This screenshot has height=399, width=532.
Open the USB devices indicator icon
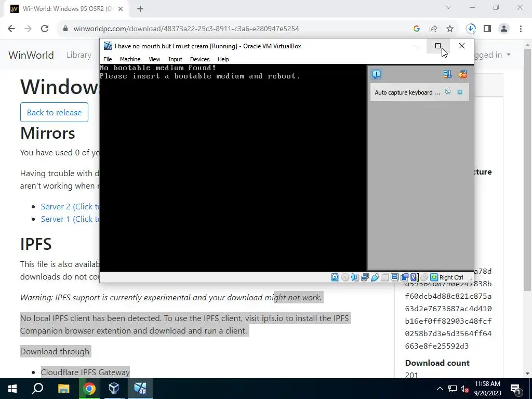click(x=375, y=277)
